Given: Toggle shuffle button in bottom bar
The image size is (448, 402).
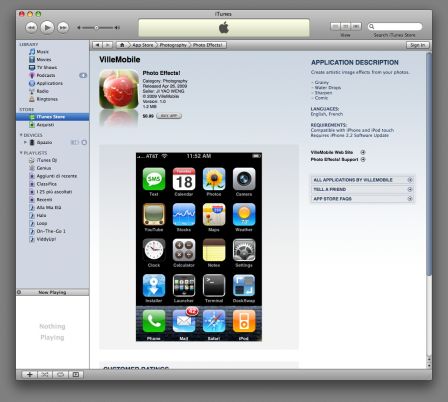Looking at the screenshot, I should click(x=45, y=375).
